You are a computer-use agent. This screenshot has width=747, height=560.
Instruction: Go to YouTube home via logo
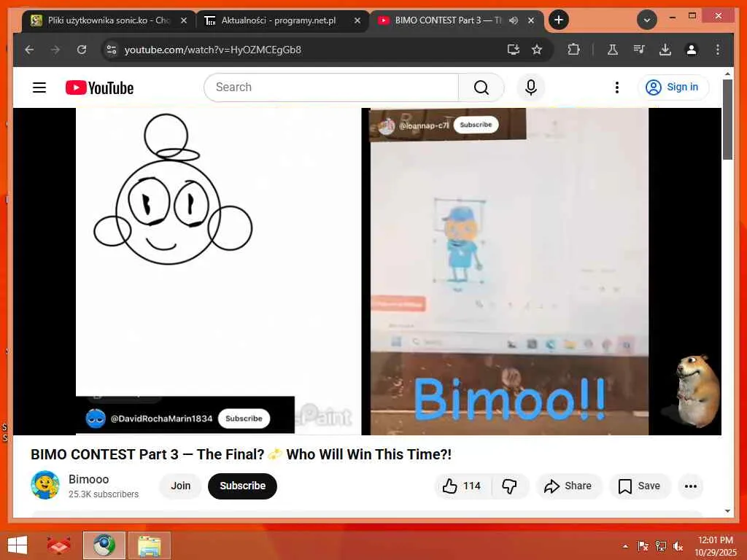click(99, 87)
